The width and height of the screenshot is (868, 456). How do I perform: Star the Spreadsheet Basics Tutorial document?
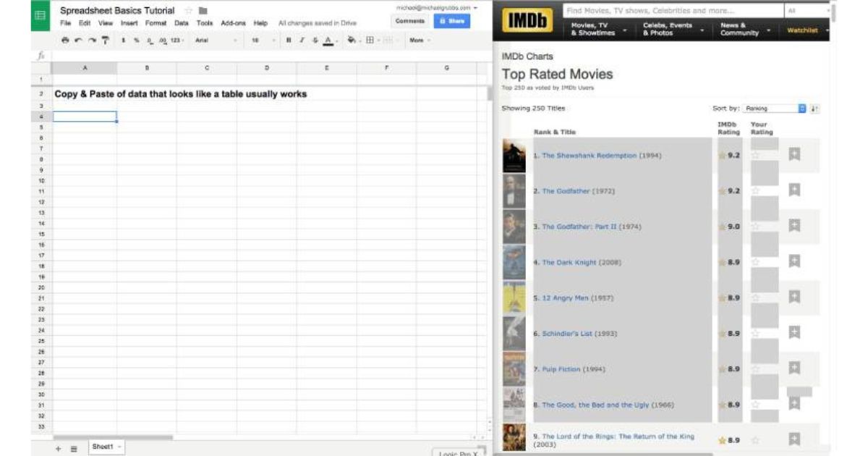coord(188,10)
